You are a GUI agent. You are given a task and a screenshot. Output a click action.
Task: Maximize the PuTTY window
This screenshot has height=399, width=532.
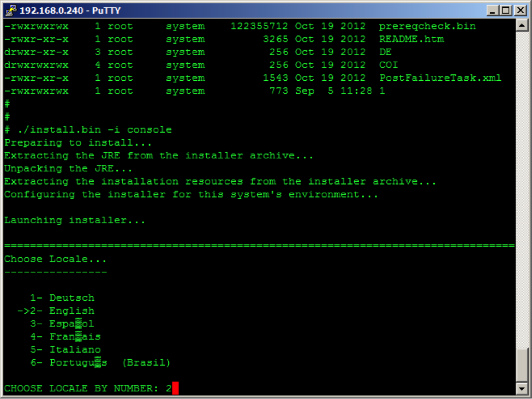coord(505,10)
